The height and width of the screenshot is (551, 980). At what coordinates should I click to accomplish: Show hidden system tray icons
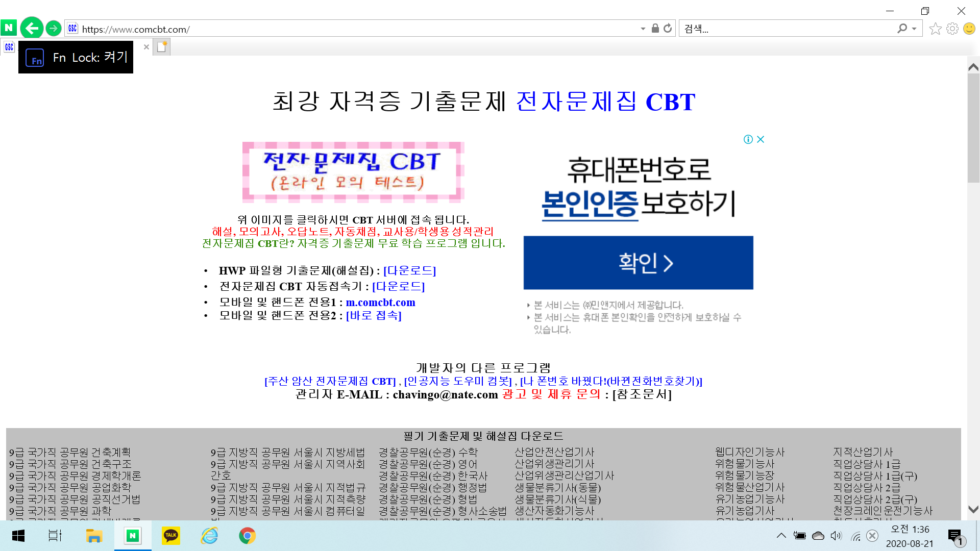pyautogui.click(x=781, y=536)
